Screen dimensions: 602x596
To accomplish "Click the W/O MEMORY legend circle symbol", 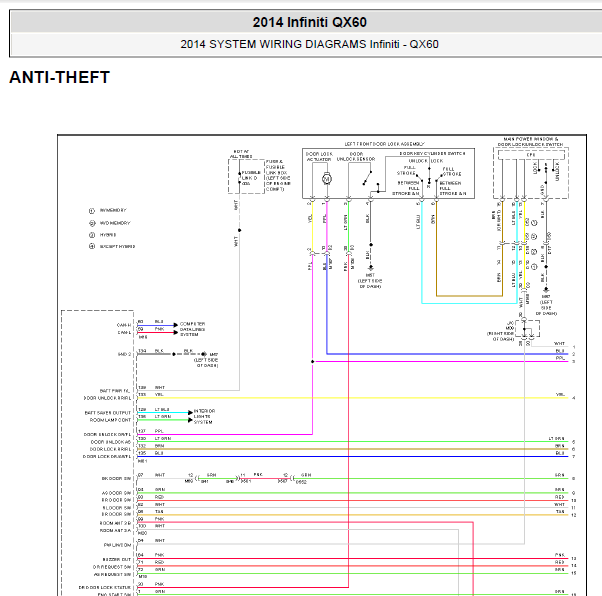I will click(92, 223).
